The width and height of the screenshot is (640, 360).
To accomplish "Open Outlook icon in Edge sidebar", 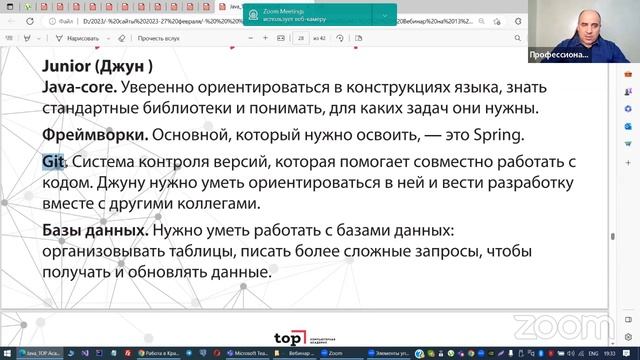I will click(628, 127).
